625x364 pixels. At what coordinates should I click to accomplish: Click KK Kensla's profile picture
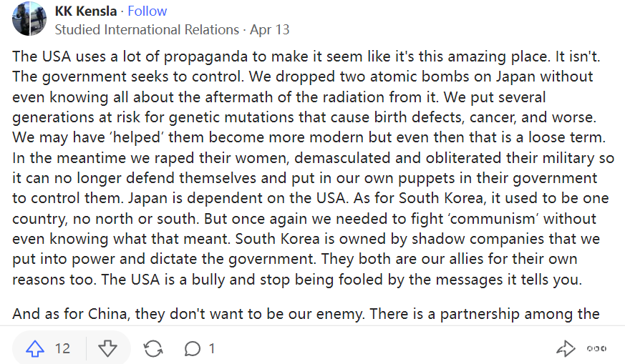(29, 20)
